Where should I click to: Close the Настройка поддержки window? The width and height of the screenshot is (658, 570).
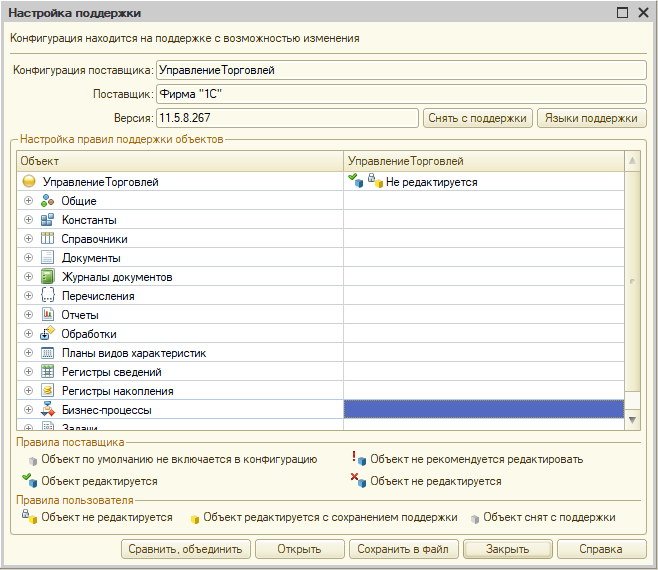point(643,13)
